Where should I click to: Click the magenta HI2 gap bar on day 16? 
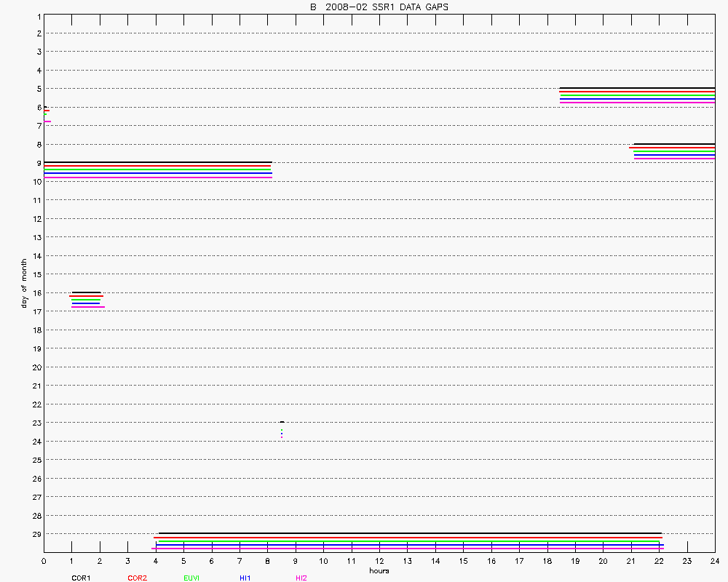[x=88, y=307]
